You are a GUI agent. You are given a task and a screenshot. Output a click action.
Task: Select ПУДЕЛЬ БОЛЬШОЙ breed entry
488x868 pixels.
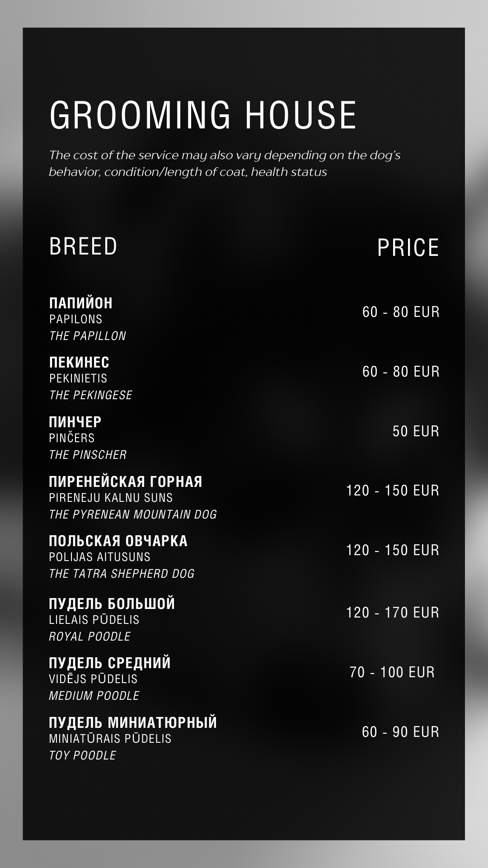pos(112,604)
